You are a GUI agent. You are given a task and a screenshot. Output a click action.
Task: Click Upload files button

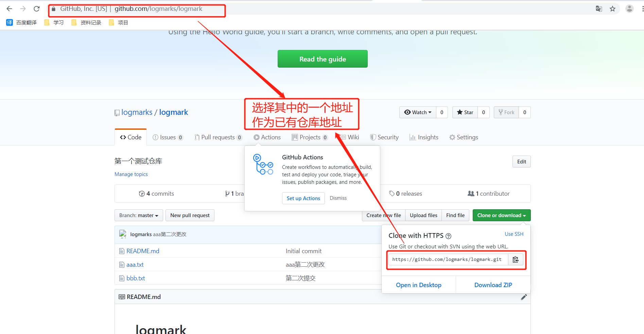tap(423, 215)
